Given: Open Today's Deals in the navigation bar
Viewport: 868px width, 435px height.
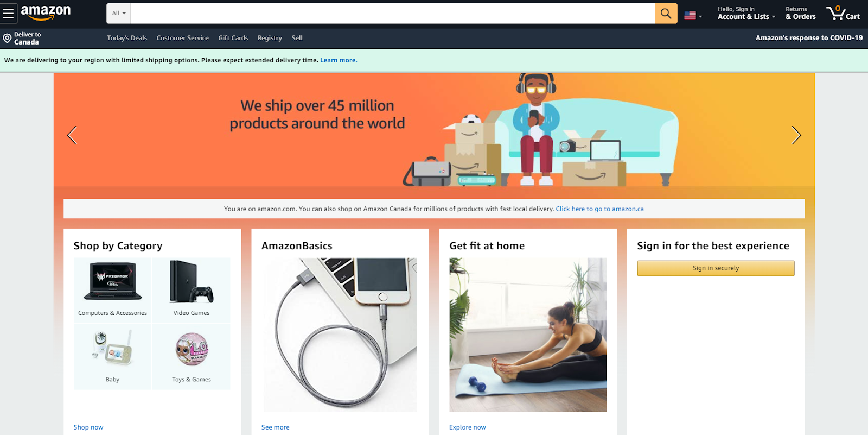Looking at the screenshot, I should click(x=127, y=38).
